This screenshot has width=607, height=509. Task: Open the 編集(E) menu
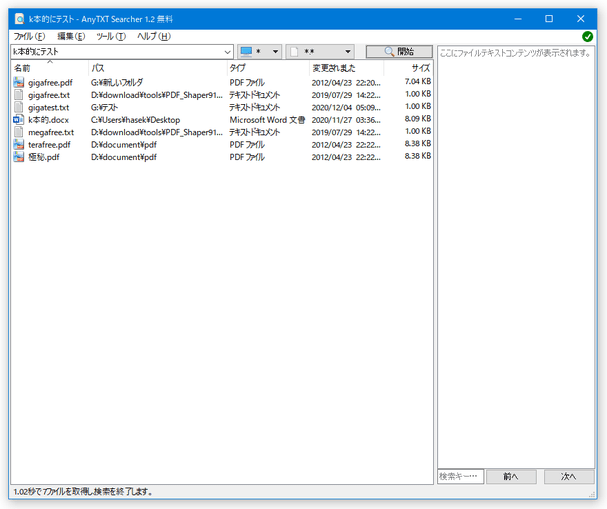click(71, 36)
